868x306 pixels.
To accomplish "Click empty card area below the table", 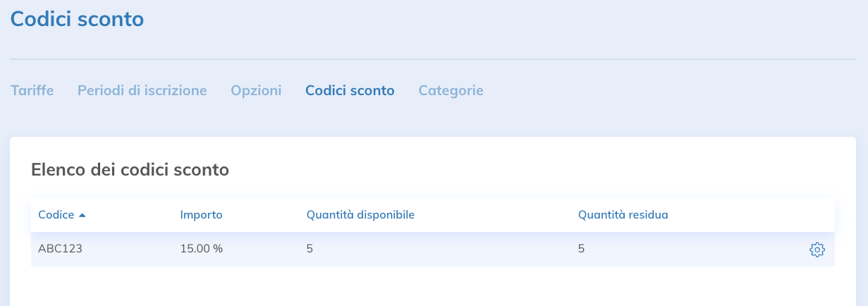I will (x=433, y=288).
